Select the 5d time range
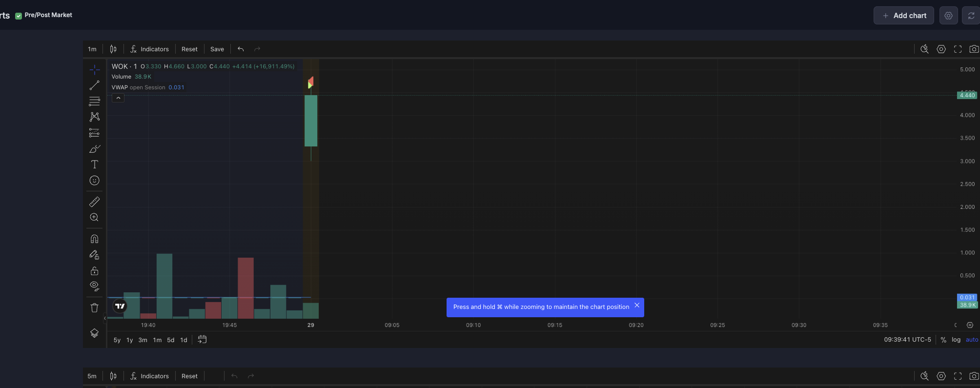 (170, 340)
